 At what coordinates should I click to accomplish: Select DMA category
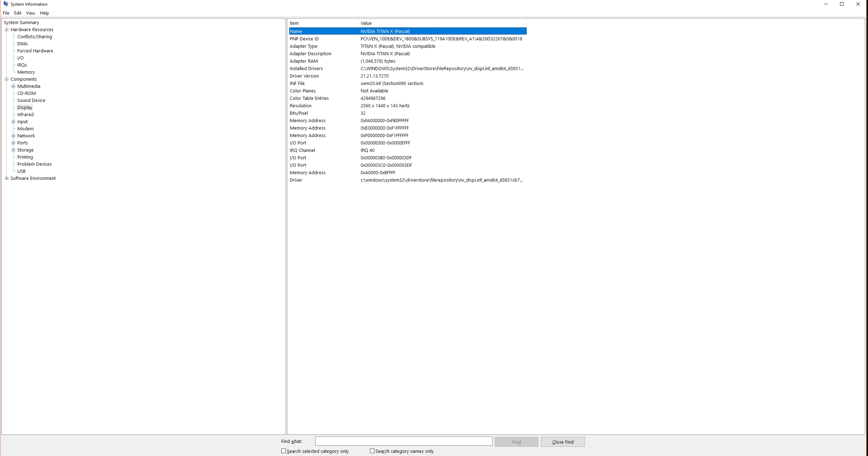[x=22, y=44]
